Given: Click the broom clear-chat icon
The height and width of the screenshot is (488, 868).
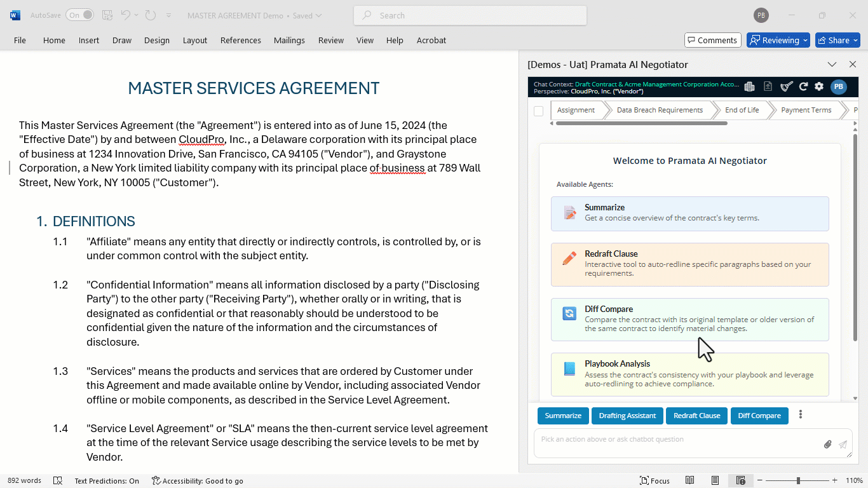Looking at the screenshot, I should pos(786,87).
